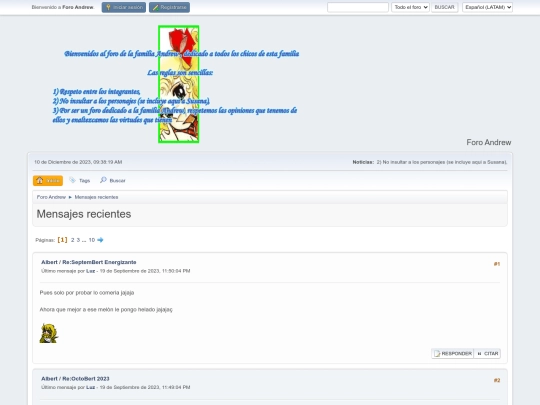
Task: Open the 'Albert / Re:SeptemBert Energizante' post title
Action: [89, 262]
